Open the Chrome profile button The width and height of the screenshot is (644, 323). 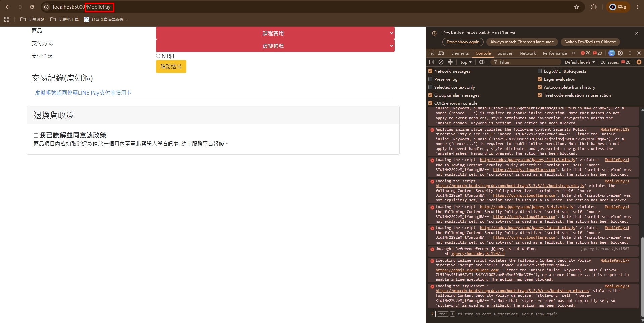[x=618, y=7]
